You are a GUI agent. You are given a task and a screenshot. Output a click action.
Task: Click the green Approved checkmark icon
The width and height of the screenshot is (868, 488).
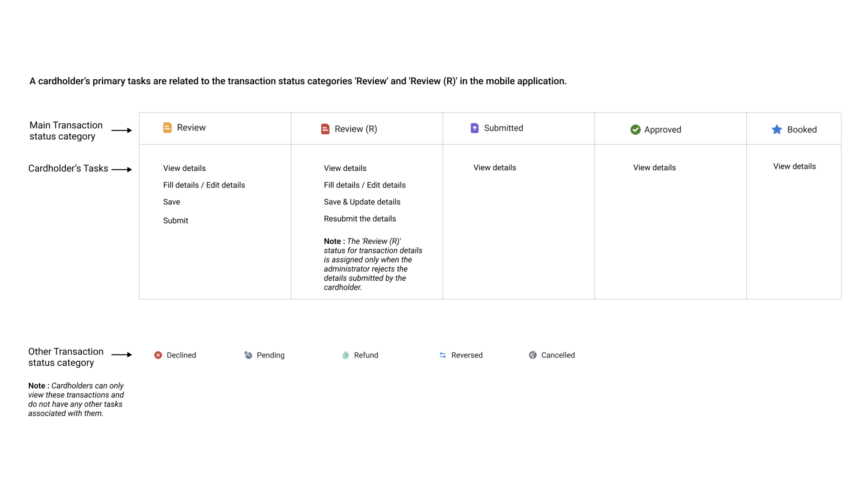coord(635,130)
